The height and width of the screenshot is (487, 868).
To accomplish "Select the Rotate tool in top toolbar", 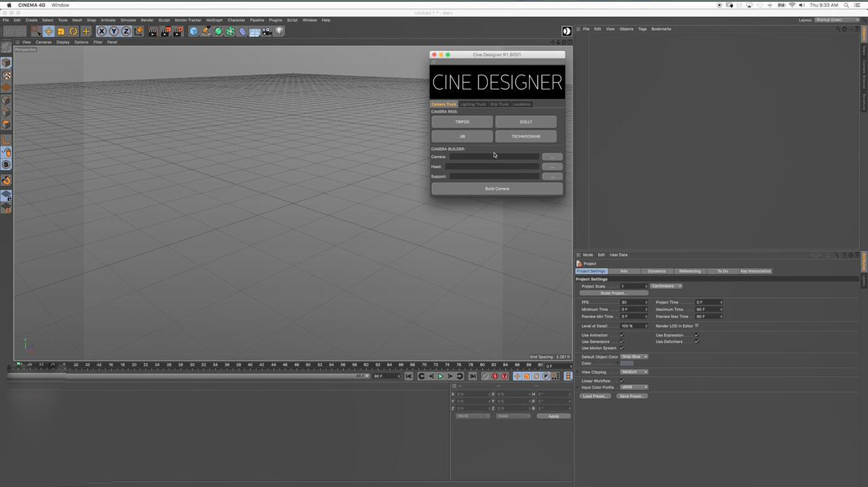I will point(73,31).
